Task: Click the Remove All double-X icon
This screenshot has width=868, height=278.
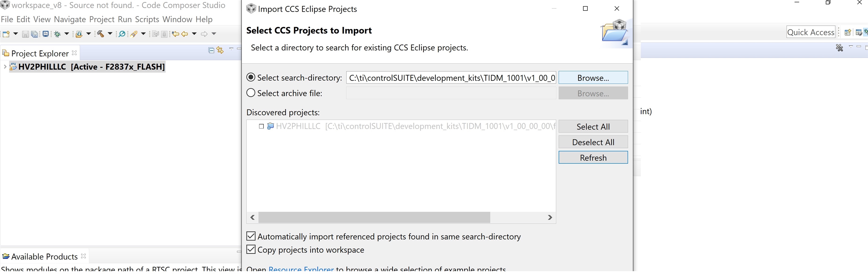Action: [x=839, y=48]
